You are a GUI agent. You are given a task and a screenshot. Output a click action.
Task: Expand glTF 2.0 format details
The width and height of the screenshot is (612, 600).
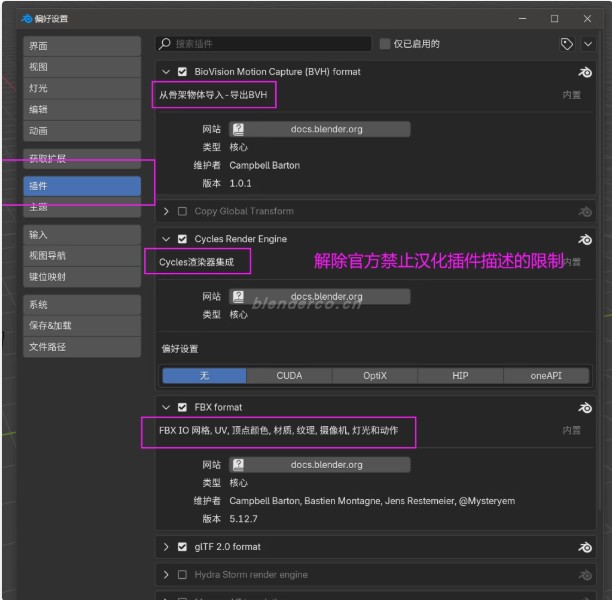click(x=166, y=547)
